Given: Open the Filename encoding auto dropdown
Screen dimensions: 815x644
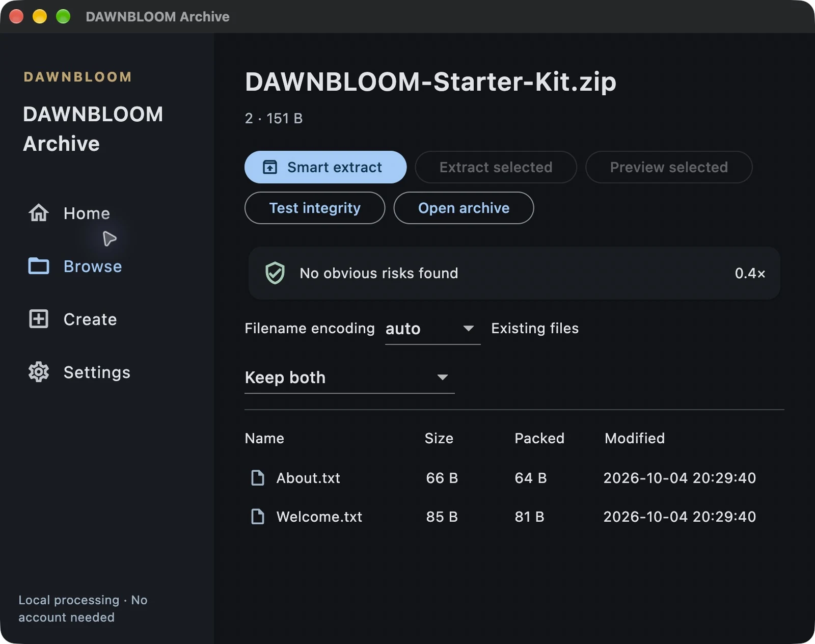Looking at the screenshot, I should tap(432, 329).
